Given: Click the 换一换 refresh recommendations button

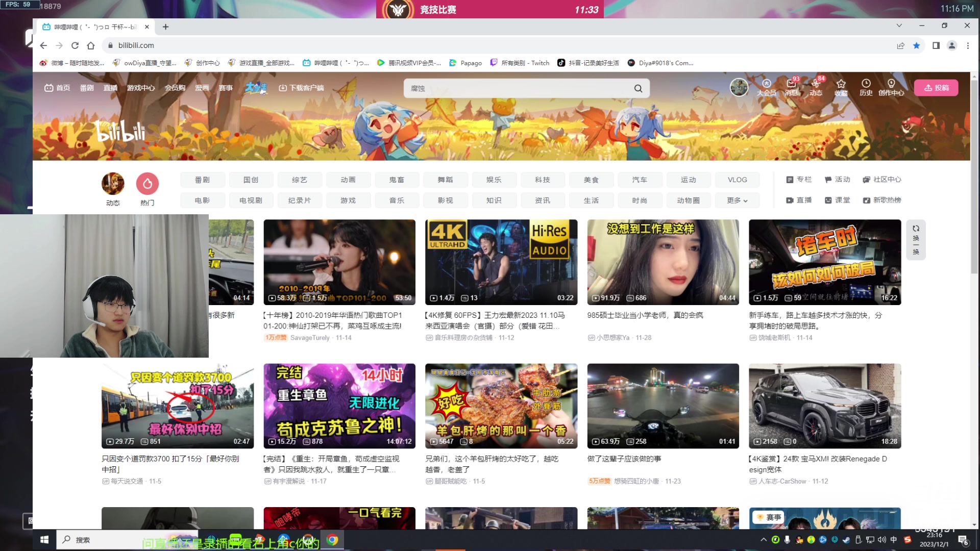Looking at the screenshot, I should 916,240.
